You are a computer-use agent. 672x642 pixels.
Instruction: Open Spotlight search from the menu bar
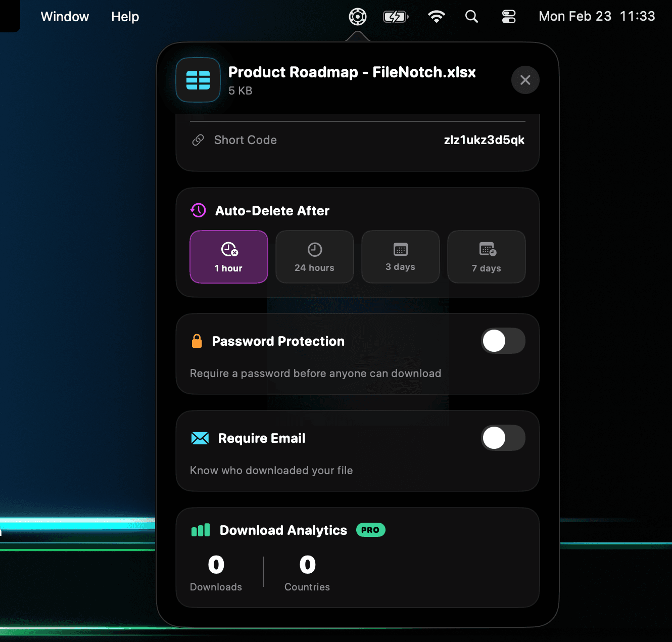point(471,16)
